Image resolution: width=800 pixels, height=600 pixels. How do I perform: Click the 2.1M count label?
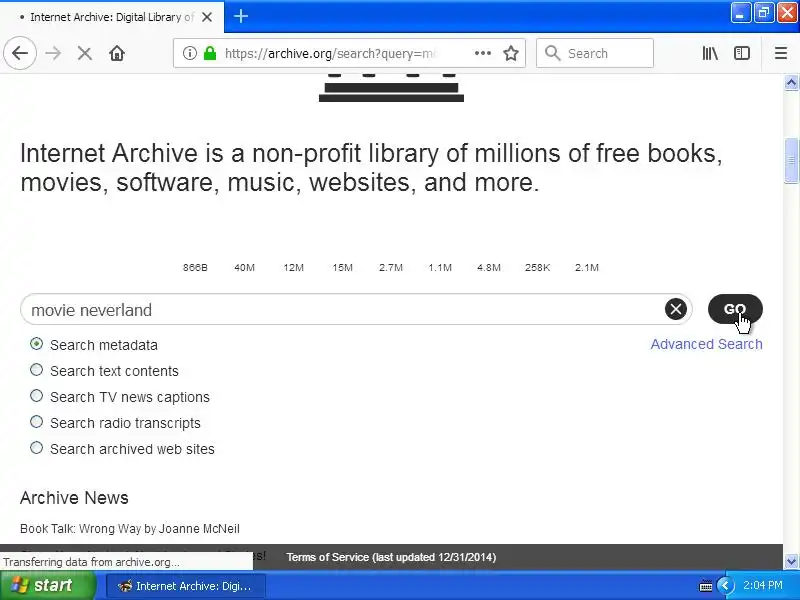[587, 267]
